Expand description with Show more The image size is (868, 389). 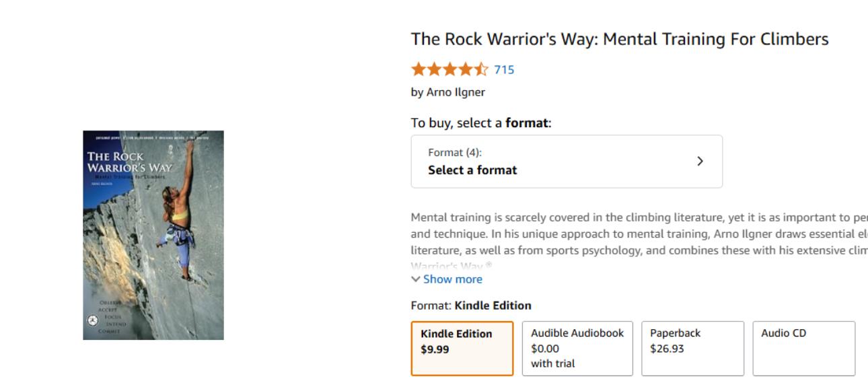tap(452, 279)
